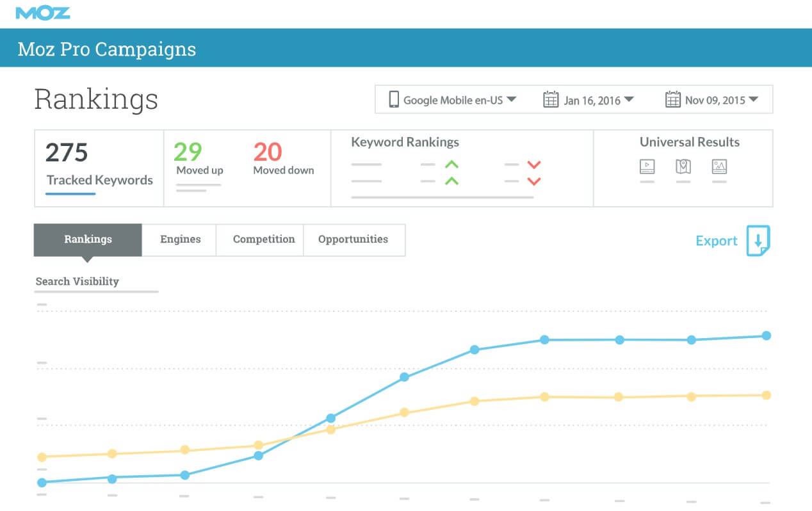
Task: Click the Moz logo
Action: [x=43, y=13]
